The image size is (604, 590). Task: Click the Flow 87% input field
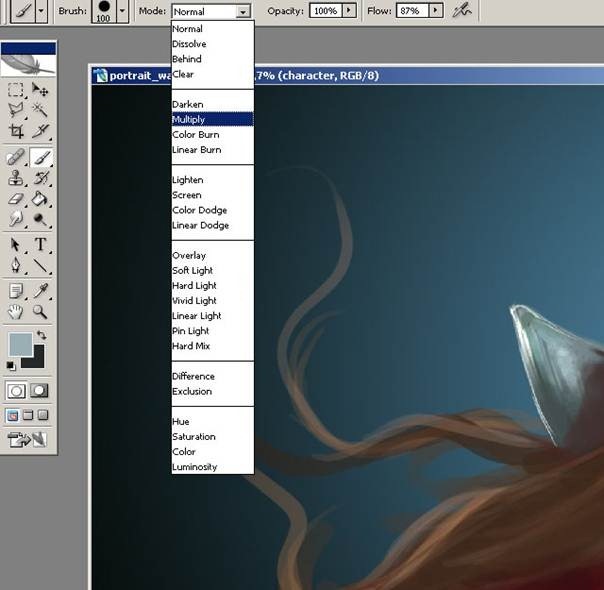(x=413, y=11)
